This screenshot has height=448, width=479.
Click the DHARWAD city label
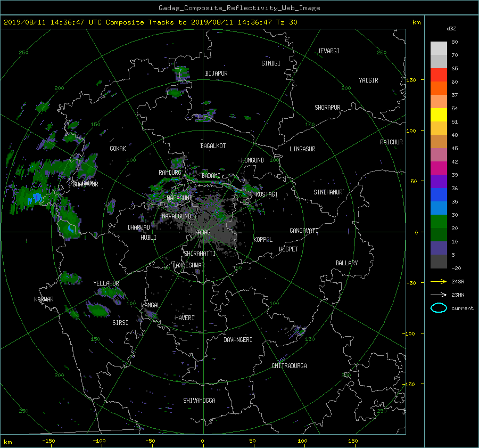click(x=139, y=227)
